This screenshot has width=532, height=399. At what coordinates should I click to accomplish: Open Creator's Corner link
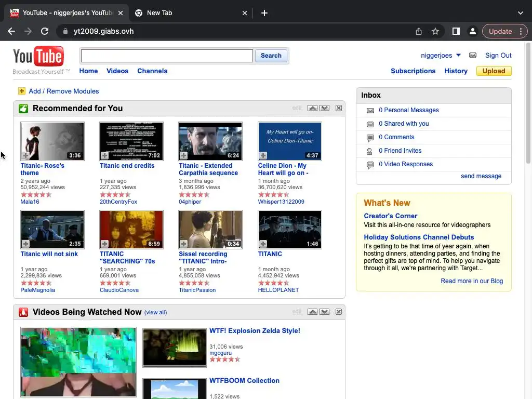(x=391, y=216)
